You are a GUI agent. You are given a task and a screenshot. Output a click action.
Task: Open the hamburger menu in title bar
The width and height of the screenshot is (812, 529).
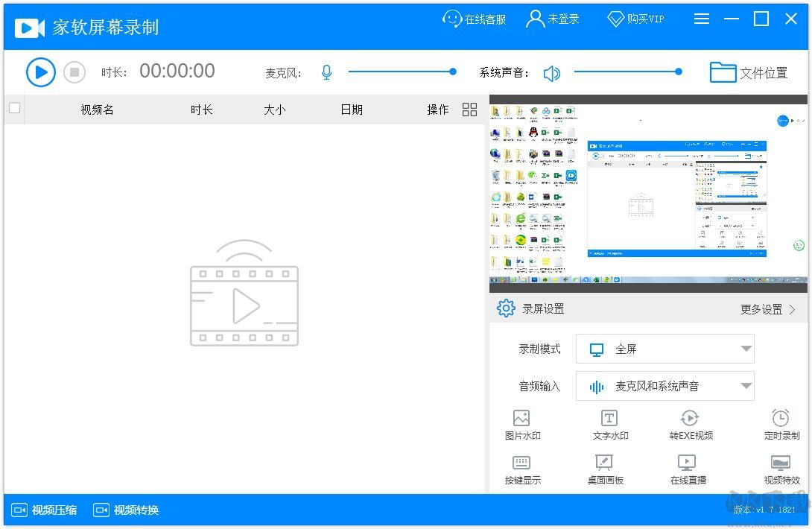pyautogui.click(x=701, y=19)
